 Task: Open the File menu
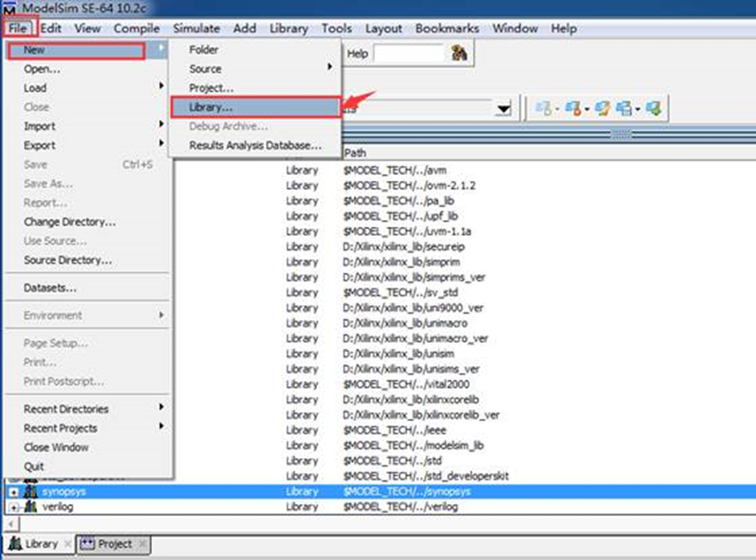coord(17,28)
